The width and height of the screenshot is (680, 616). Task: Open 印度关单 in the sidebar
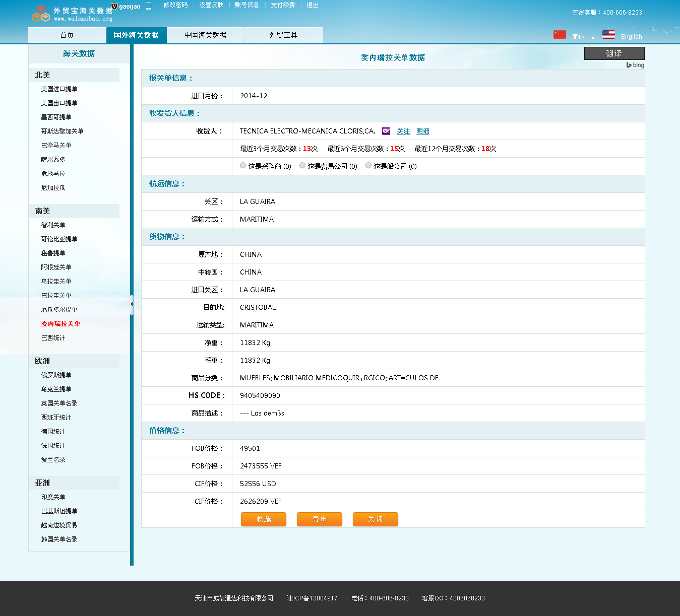pos(53,497)
